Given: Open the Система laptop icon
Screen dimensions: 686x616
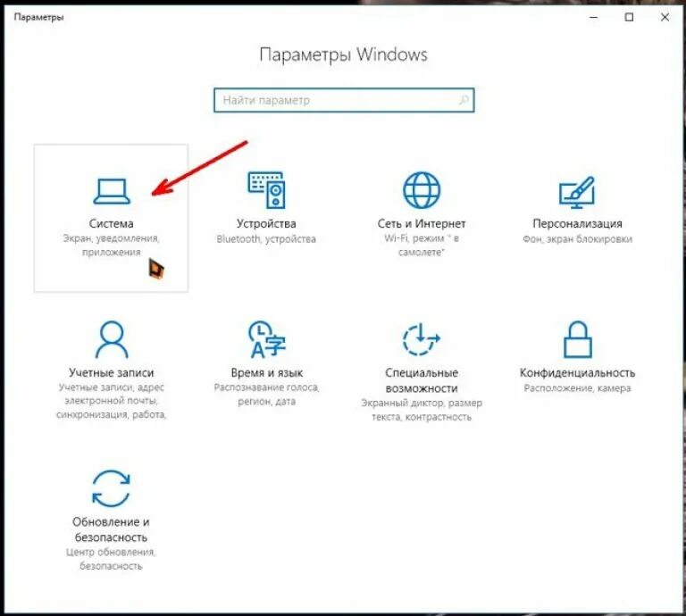Looking at the screenshot, I should click(x=112, y=191).
